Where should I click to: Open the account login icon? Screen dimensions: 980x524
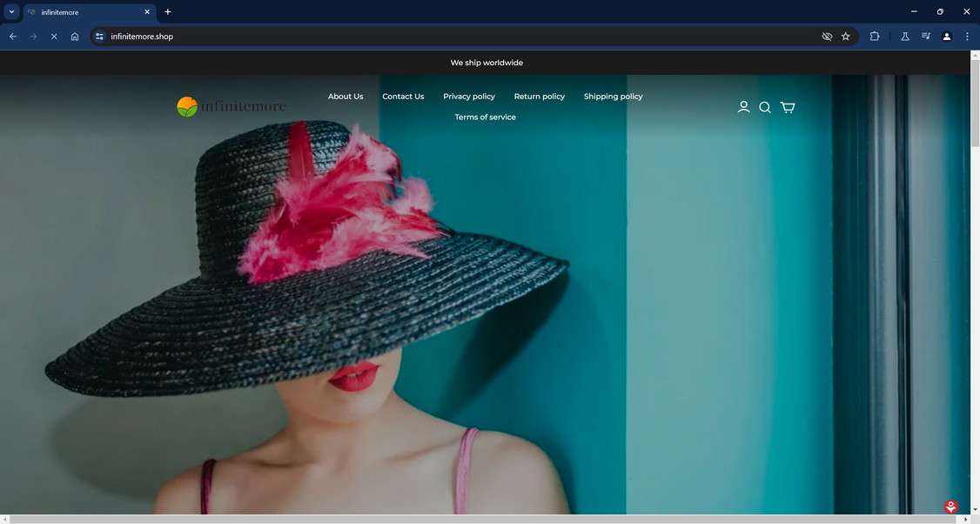click(x=743, y=107)
